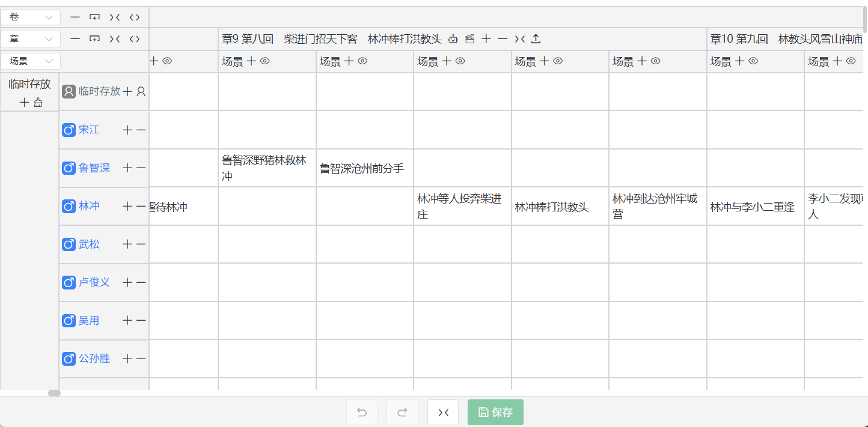
Task: Click the horizontal scrollbar at the bottom left
Action: (55, 393)
